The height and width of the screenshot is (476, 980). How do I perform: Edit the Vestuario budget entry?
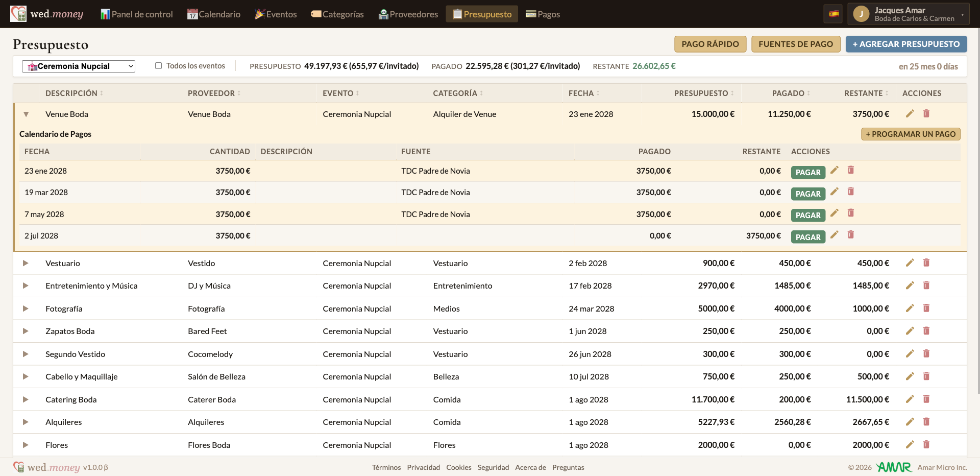(910, 263)
